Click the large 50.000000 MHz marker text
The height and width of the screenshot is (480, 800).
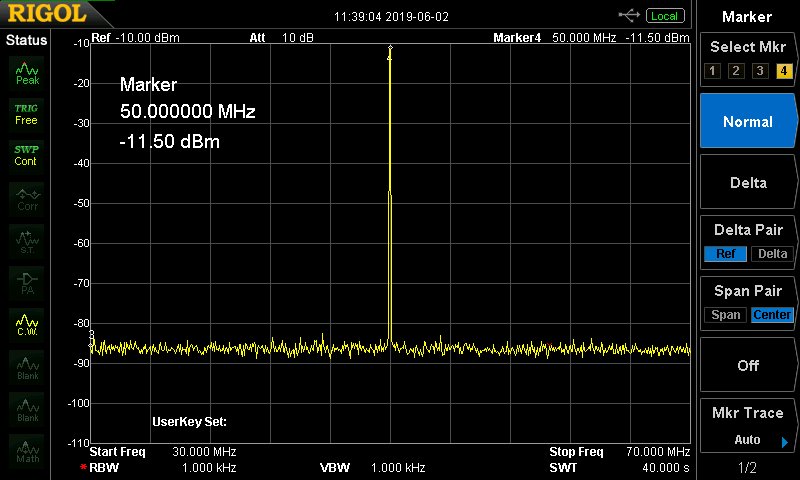tap(188, 111)
